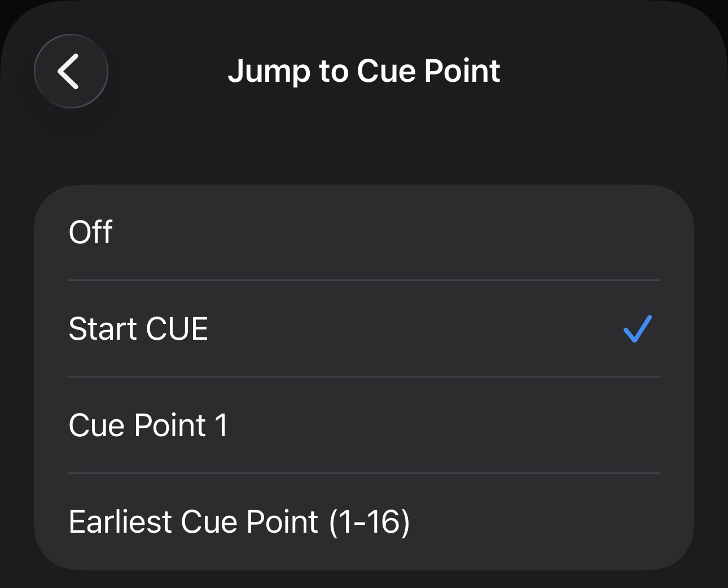Set jump target to Cue Point 1
Viewport: 728px width, 588px height.
pyautogui.click(x=363, y=425)
